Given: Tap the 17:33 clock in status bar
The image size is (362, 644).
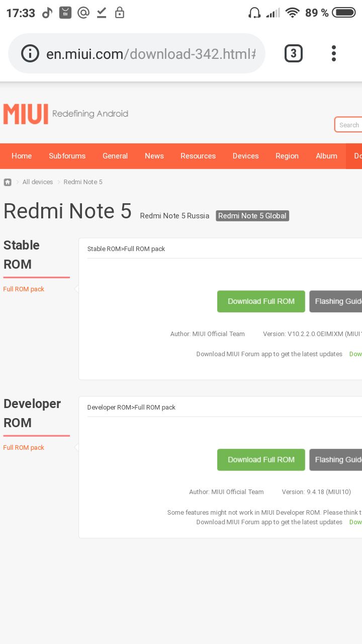Looking at the screenshot, I should coord(21,13).
